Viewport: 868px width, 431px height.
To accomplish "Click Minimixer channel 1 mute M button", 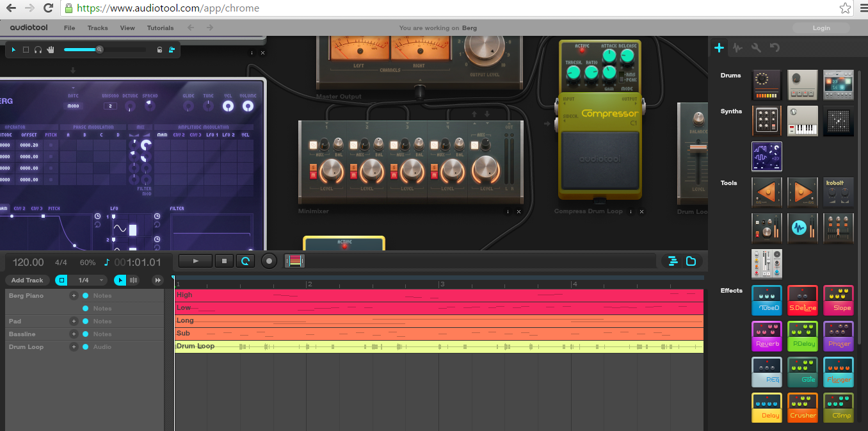I will click(313, 174).
